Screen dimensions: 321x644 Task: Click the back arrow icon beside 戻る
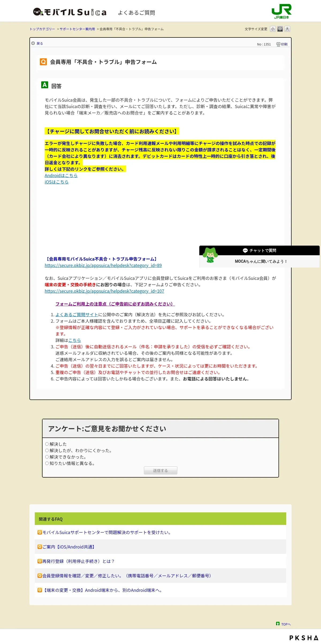point(33,43)
